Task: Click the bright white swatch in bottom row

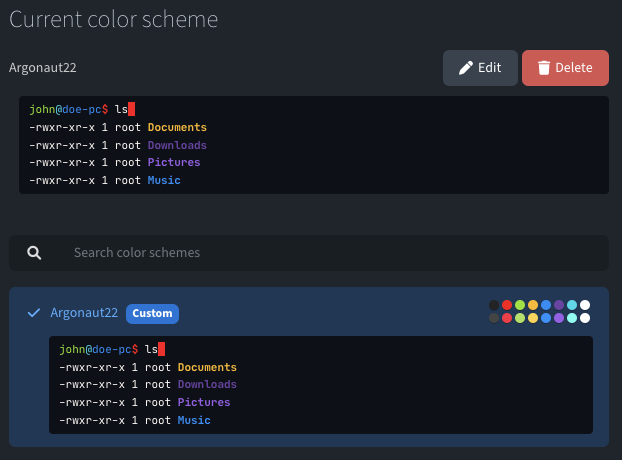Action: tap(585, 318)
